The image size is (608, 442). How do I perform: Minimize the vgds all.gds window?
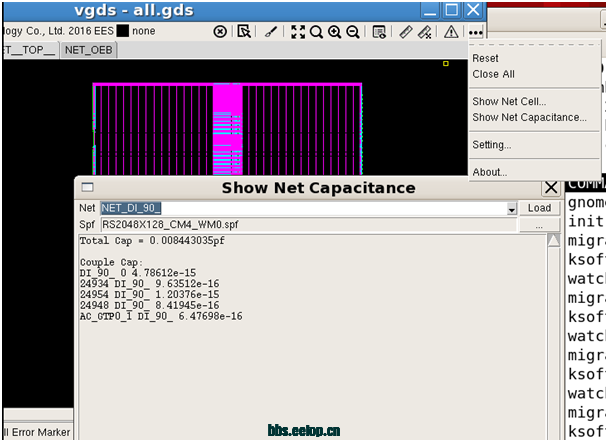click(430, 10)
